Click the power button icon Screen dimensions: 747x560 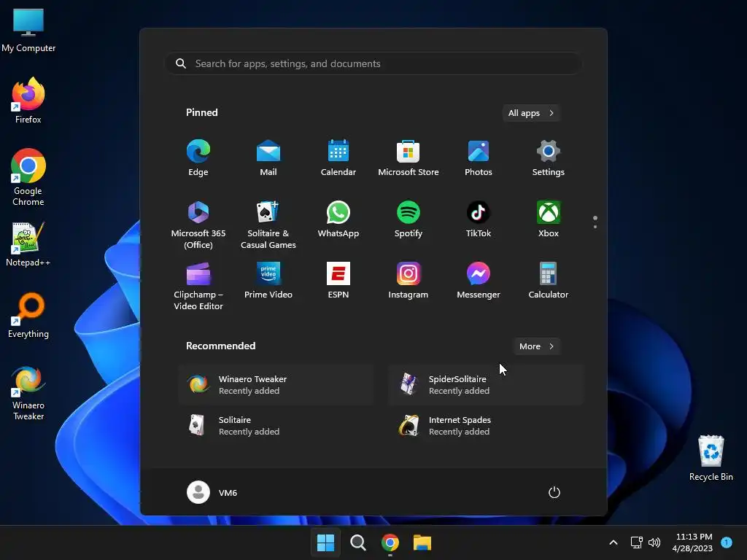point(554,492)
